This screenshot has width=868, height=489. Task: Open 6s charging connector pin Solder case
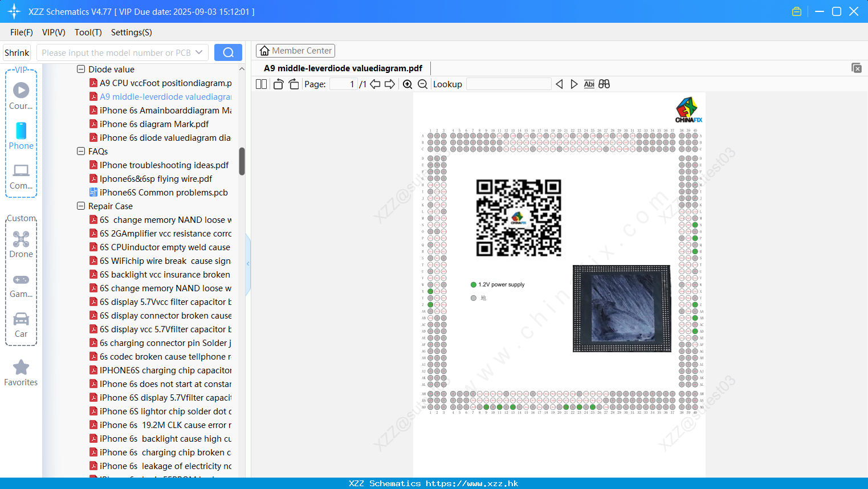(165, 343)
